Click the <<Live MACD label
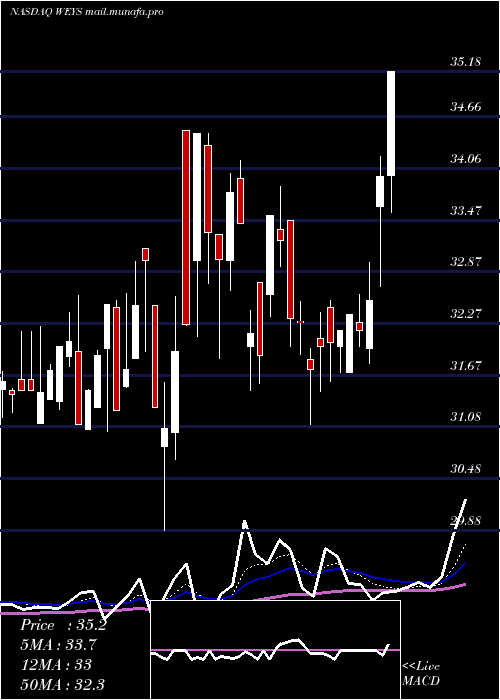The height and width of the screenshot is (700, 500). 421,674
